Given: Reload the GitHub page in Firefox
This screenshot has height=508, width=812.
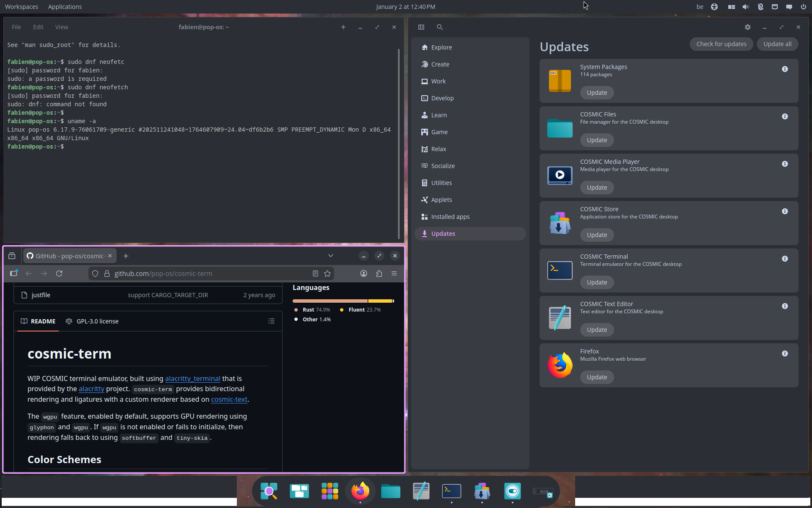Looking at the screenshot, I should coord(59,273).
